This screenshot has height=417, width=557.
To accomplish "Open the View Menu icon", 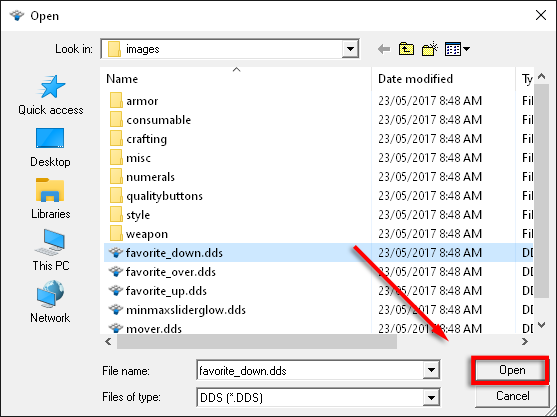I will pyautogui.click(x=457, y=49).
